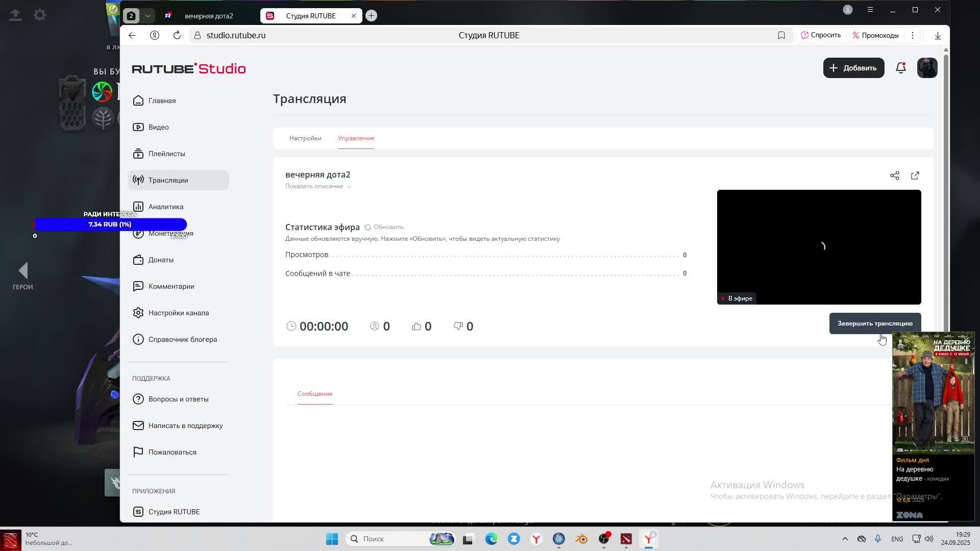Open the notifications bell
Viewport: 980px width, 551px height.
click(x=900, y=68)
